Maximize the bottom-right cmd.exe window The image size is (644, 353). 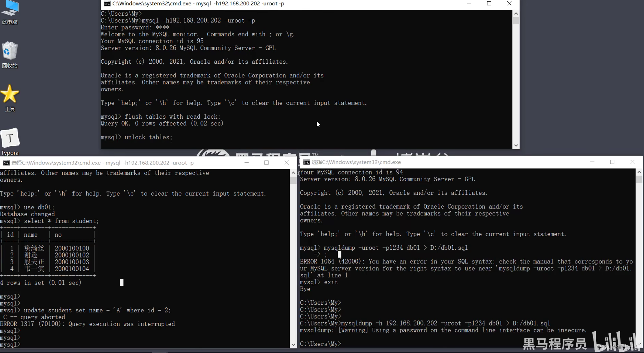click(612, 162)
